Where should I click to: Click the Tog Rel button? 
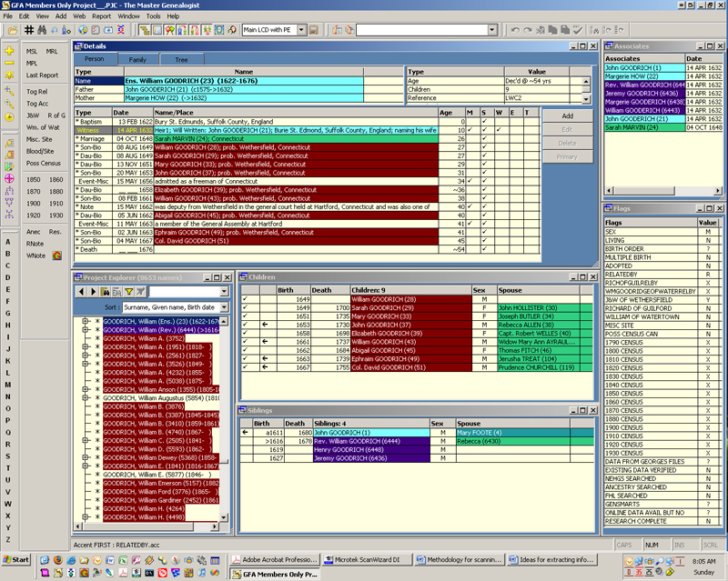coord(37,92)
